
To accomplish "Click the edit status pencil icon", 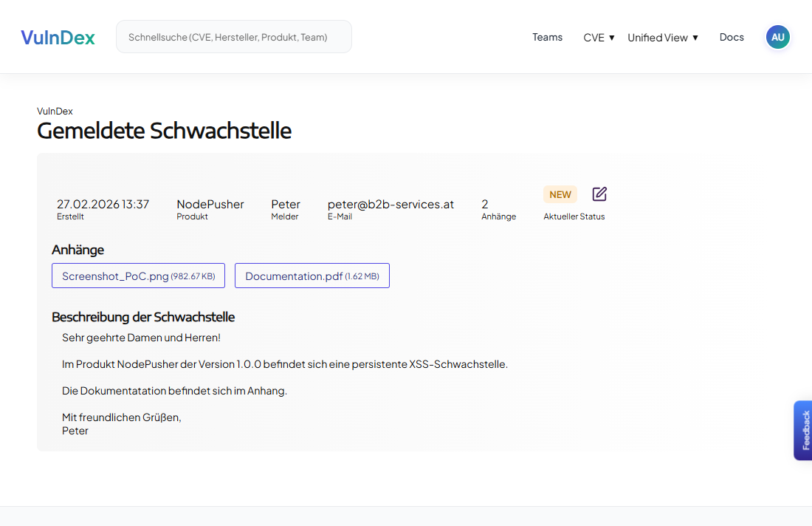I will (x=599, y=194).
